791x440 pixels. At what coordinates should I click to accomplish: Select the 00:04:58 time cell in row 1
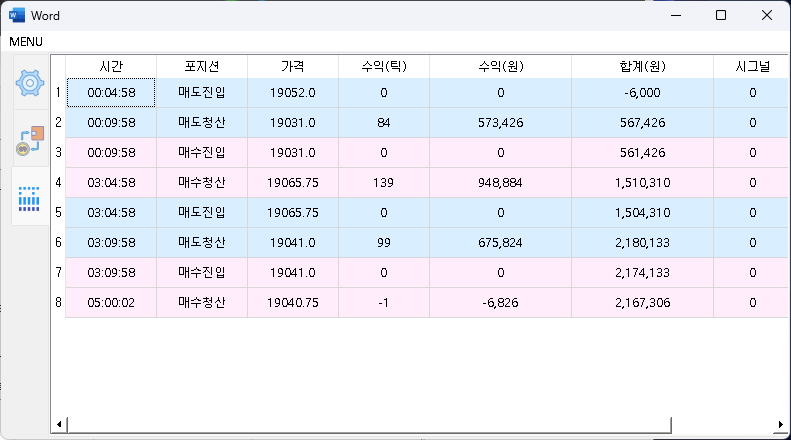[111, 93]
